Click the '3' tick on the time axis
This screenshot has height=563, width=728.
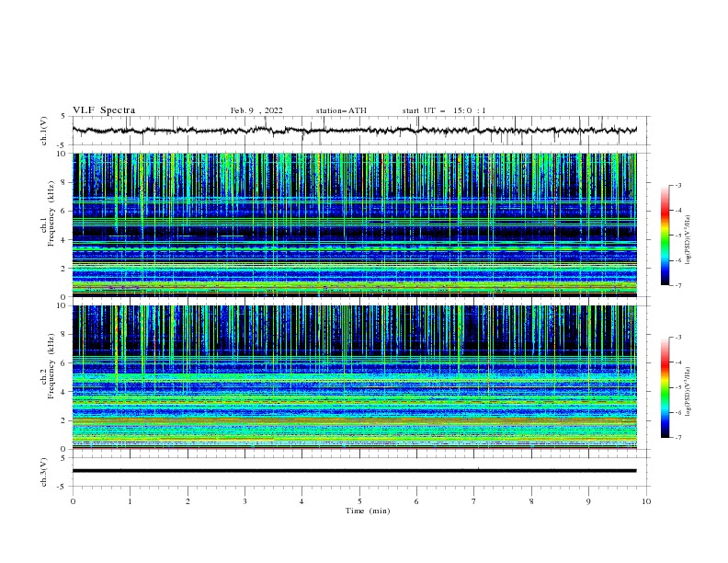click(245, 501)
